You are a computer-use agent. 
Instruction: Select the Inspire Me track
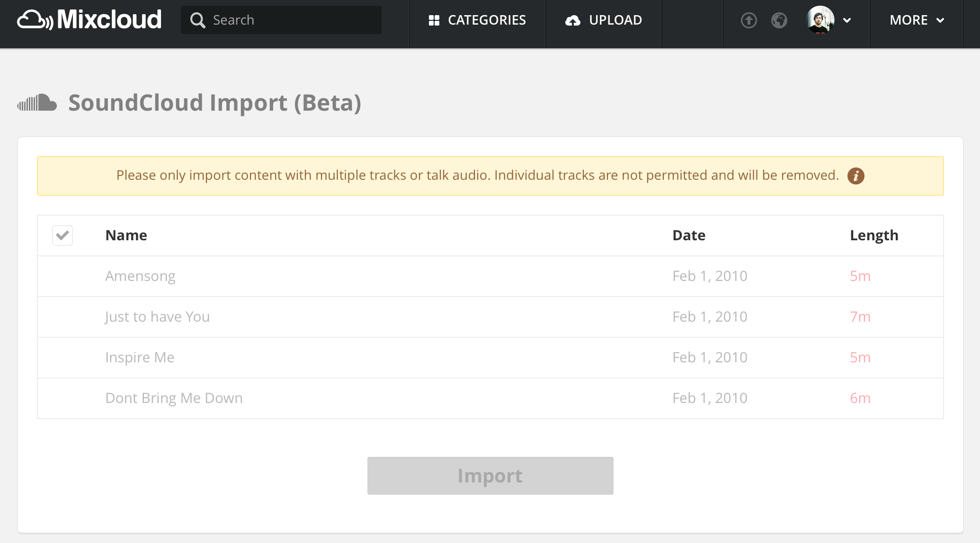point(140,358)
